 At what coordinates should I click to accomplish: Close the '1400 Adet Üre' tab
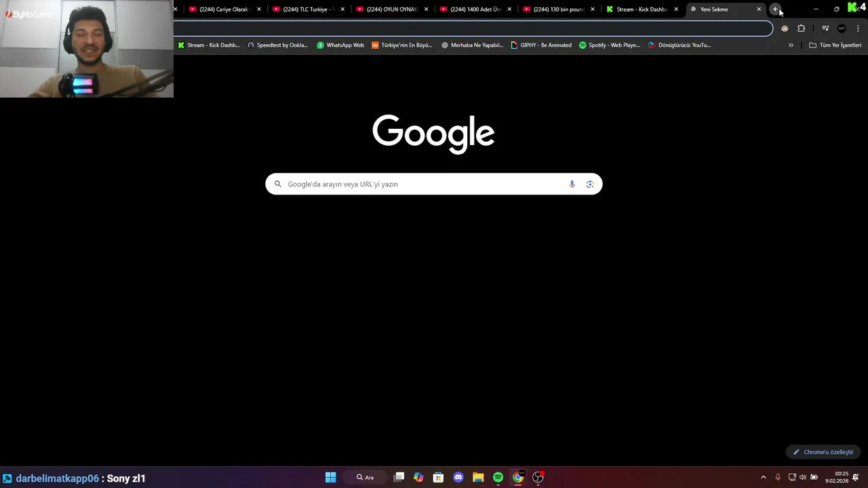tap(509, 9)
